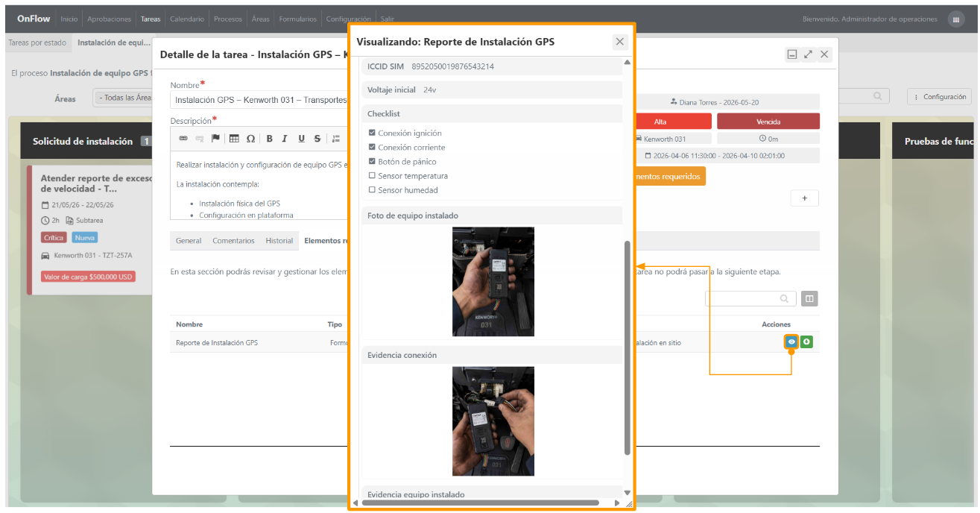
Task: Click the green download icon in Acciones
Action: (x=806, y=342)
